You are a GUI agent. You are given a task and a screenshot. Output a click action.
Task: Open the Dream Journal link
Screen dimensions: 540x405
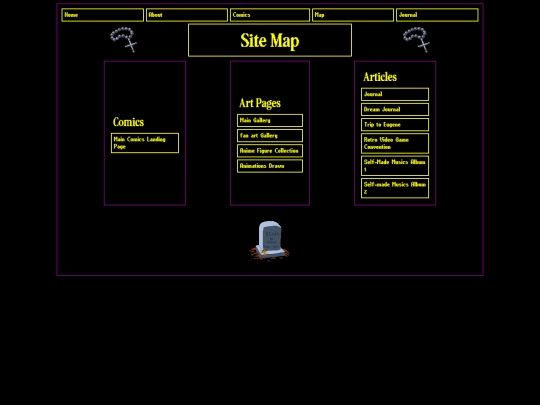(395, 110)
